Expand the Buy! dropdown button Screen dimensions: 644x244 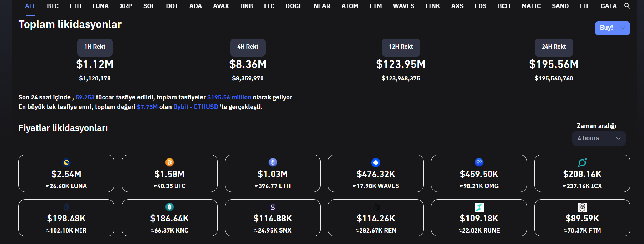pos(623,28)
